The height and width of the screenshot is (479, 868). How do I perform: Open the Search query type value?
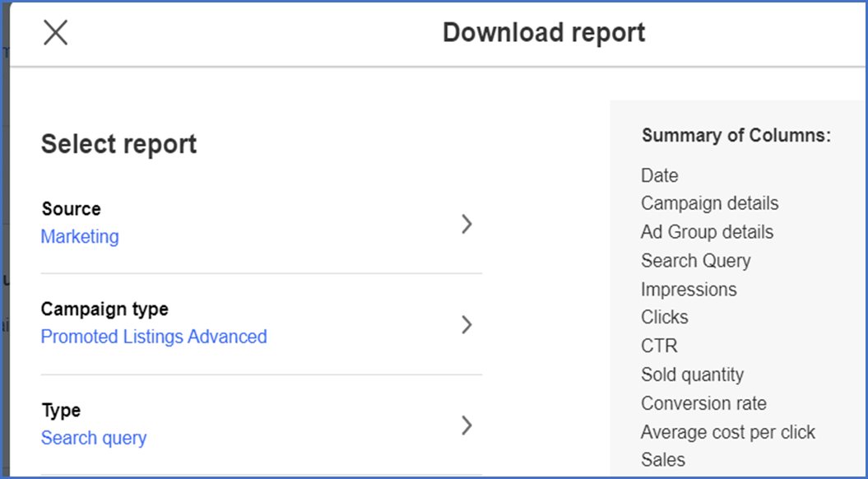pyautogui.click(x=94, y=438)
